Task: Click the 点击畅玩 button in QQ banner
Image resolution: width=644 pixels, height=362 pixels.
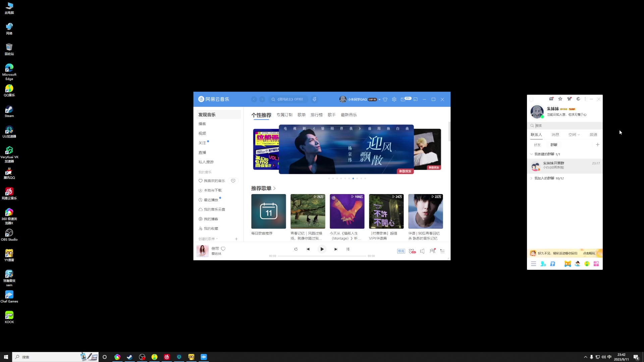Action: pos(589,253)
